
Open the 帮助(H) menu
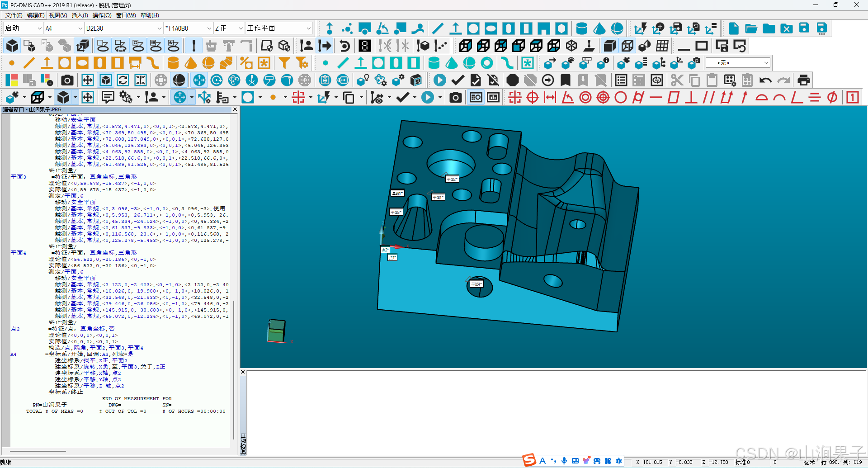[x=150, y=15]
